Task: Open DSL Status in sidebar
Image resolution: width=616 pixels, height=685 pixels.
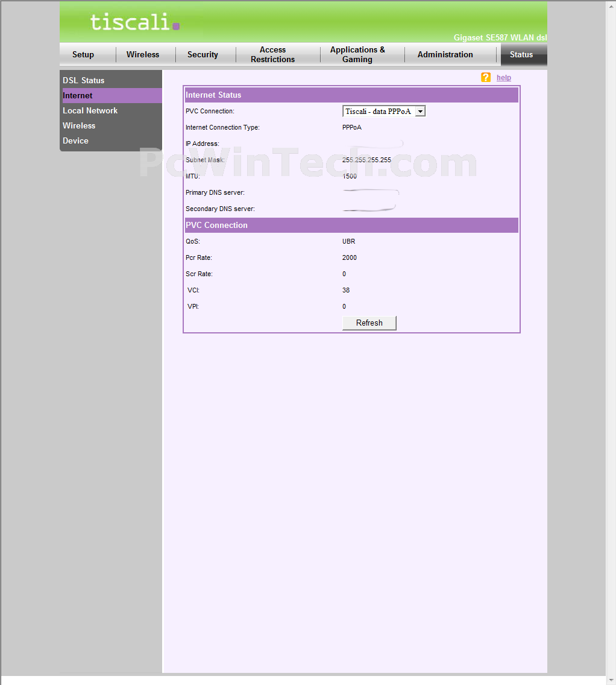Action: [x=83, y=80]
